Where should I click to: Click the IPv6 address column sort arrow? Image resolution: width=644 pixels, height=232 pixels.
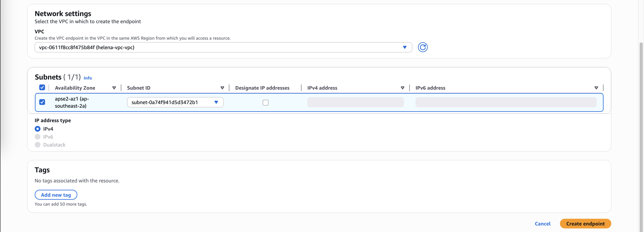click(596, 88)
